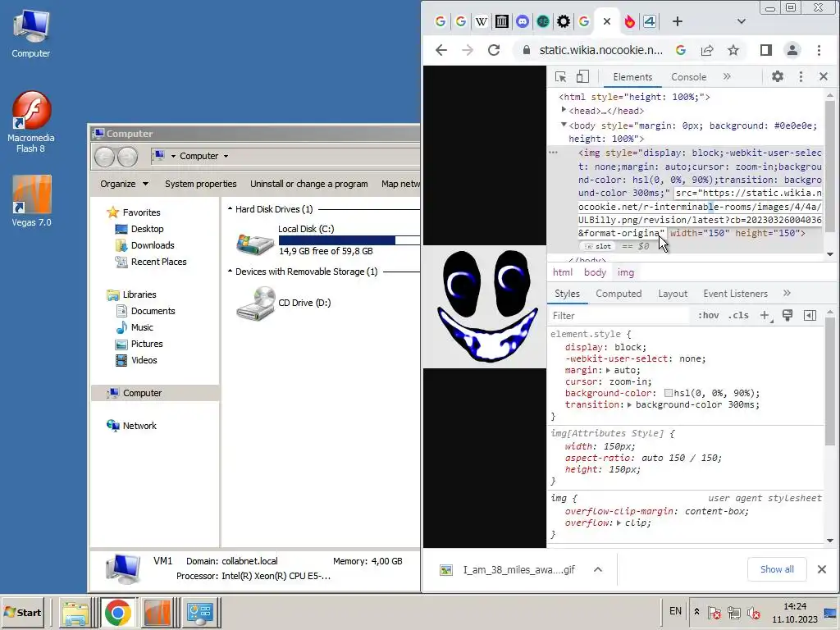Open Chrome profile avatar
840x630 pixels.
point(792,50)
